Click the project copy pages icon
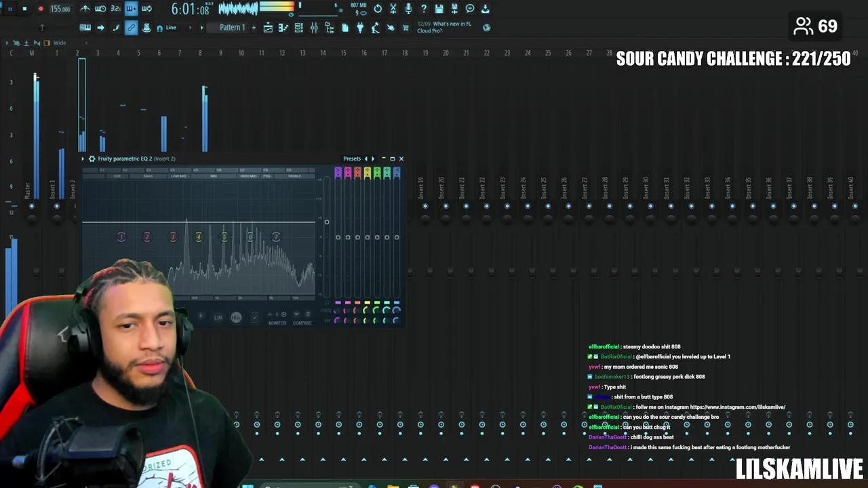 pos(344,28)
